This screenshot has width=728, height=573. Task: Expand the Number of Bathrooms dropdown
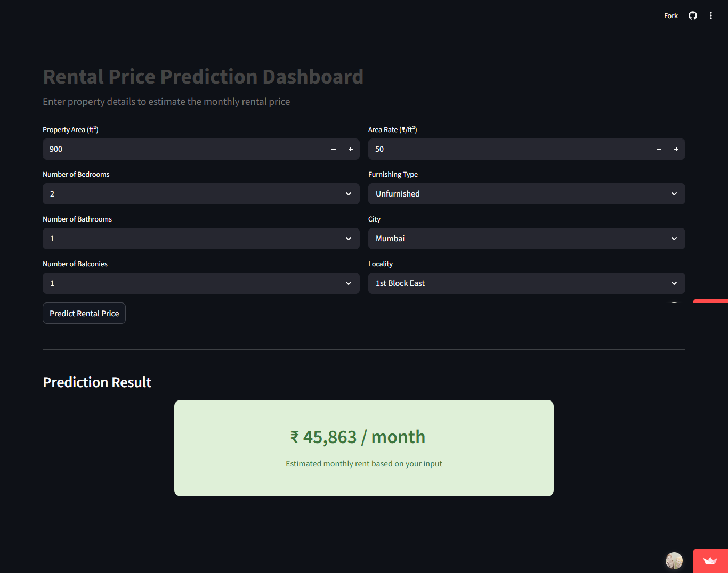tap(201, 239)
